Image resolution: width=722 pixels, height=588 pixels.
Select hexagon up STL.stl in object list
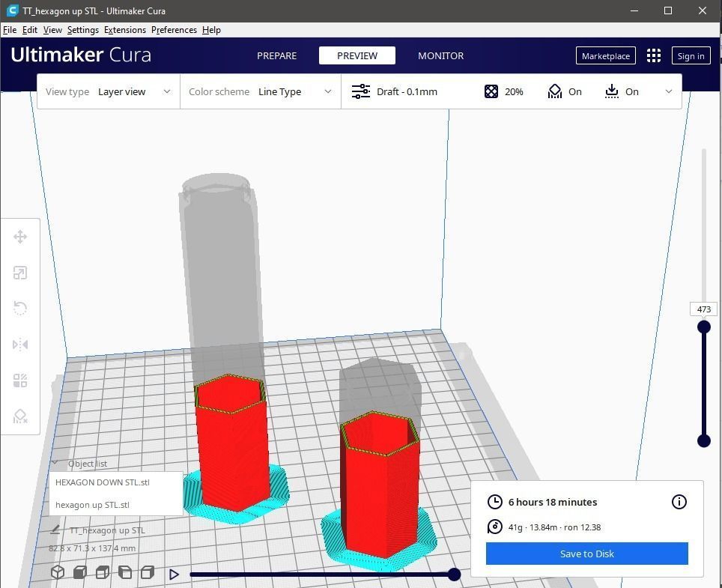coord(115,505)
